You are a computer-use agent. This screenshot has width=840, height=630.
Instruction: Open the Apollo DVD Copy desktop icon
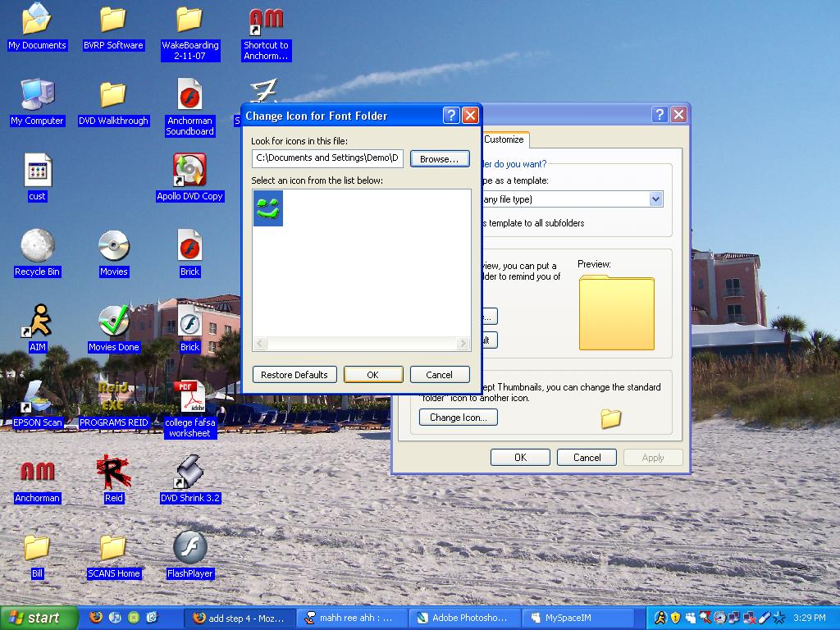point(189,171)
